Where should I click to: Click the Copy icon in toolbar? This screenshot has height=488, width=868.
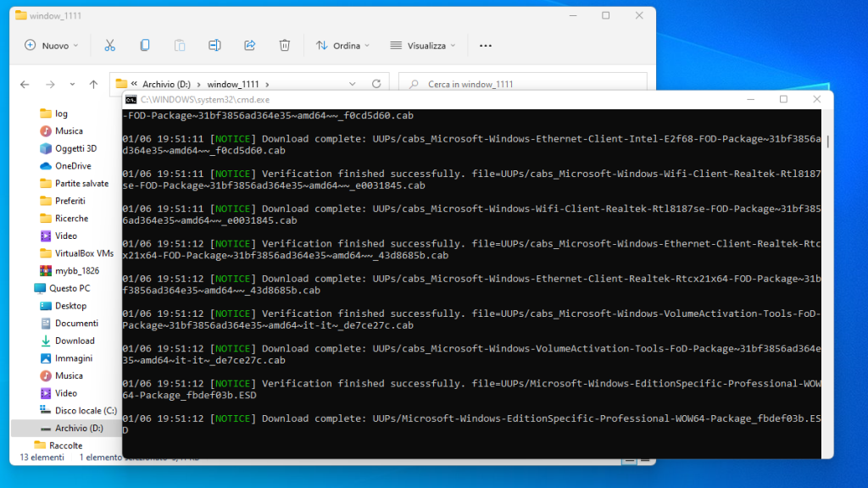145,46
